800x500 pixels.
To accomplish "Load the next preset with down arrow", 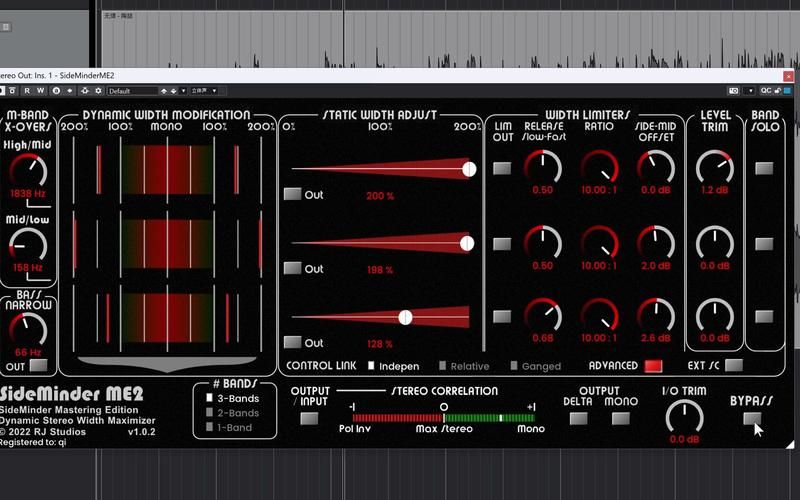I will point(174,91).
